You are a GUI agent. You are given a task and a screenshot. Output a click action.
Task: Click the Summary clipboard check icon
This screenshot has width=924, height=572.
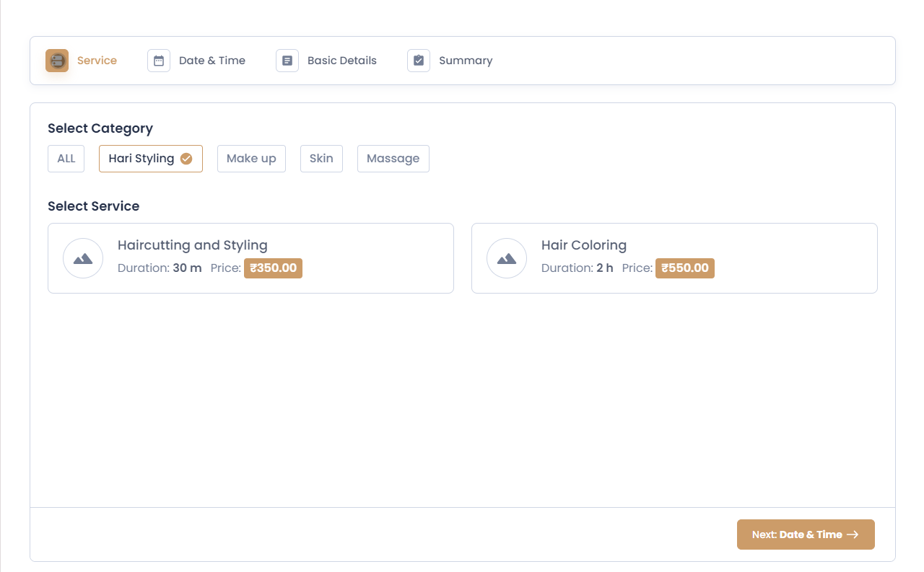pyautogui.click(x=419, y=61)
